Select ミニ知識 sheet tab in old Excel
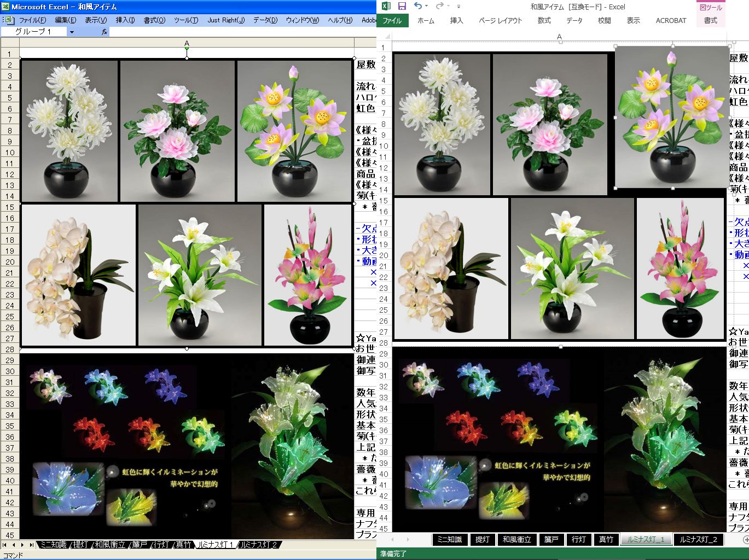The image size is (749, 560). (x=52, y=545)
